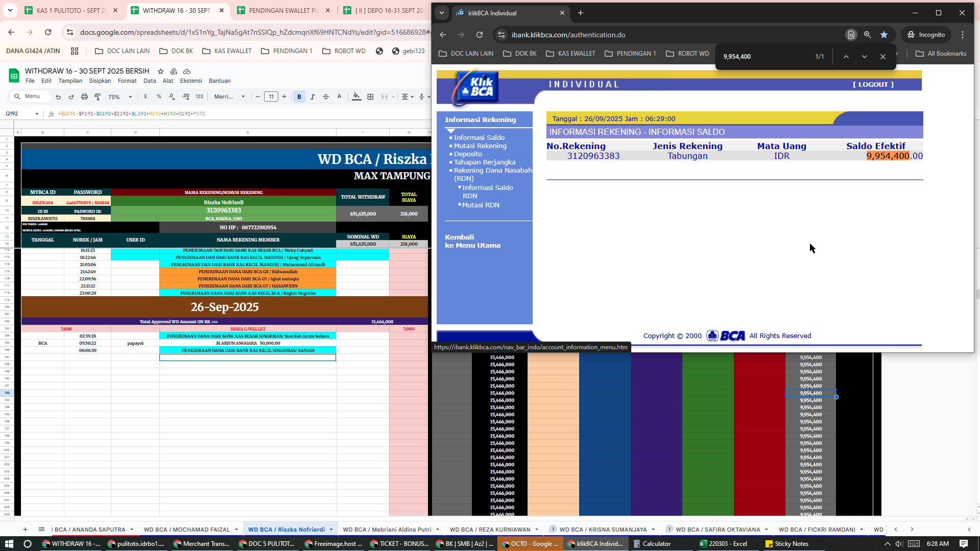Add a new sheet with plus button

point(25,530)
